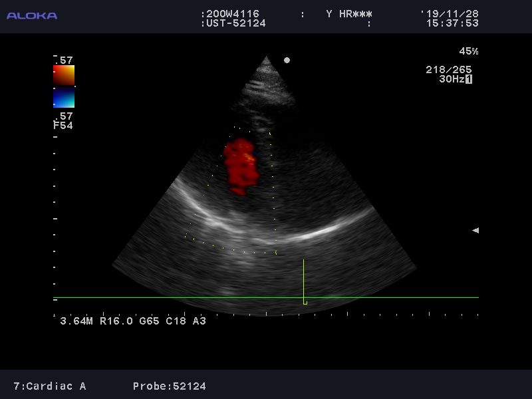Click the 45% indicator
This screenshot has height=399, width=532.
tap(468, 51)
